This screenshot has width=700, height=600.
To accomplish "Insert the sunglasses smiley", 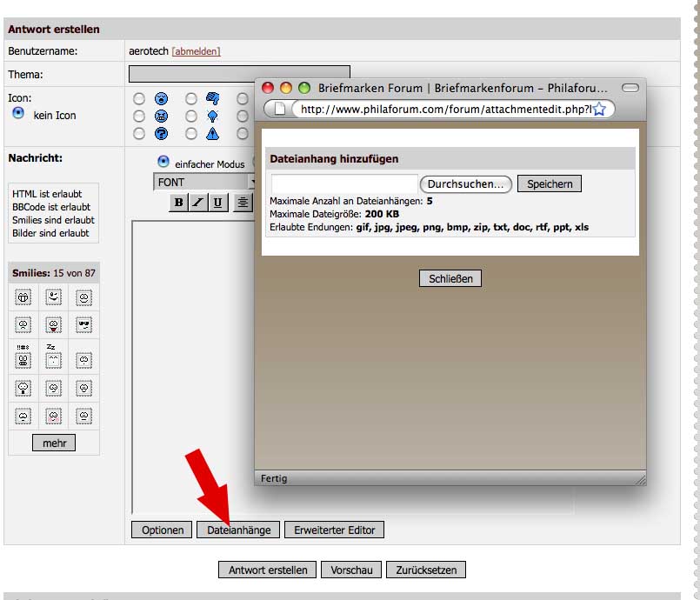I will tap(83, 325).
